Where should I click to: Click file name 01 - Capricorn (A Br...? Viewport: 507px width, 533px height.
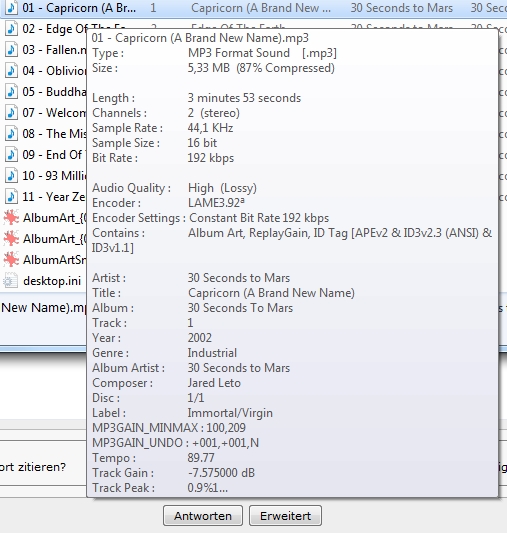click(79, 8)
